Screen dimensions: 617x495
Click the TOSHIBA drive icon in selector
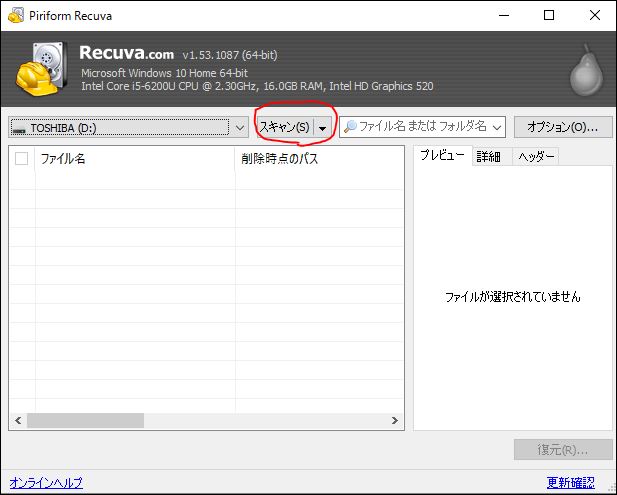[19, 129]
